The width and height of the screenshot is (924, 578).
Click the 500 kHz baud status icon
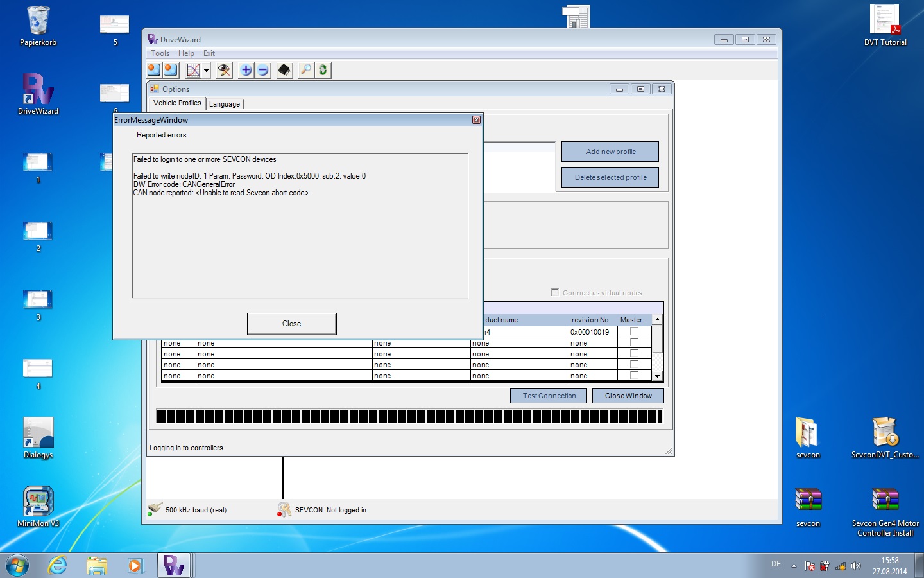click(155, 509)
